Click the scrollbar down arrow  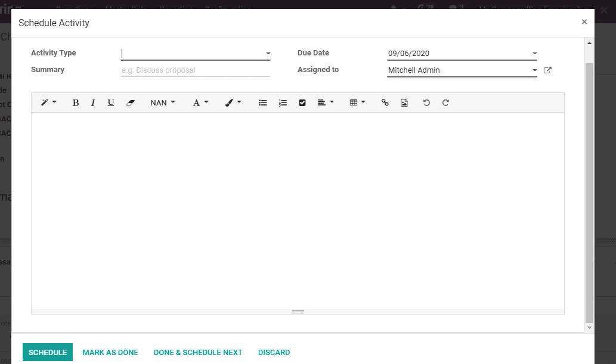click(x=589, y=328)
